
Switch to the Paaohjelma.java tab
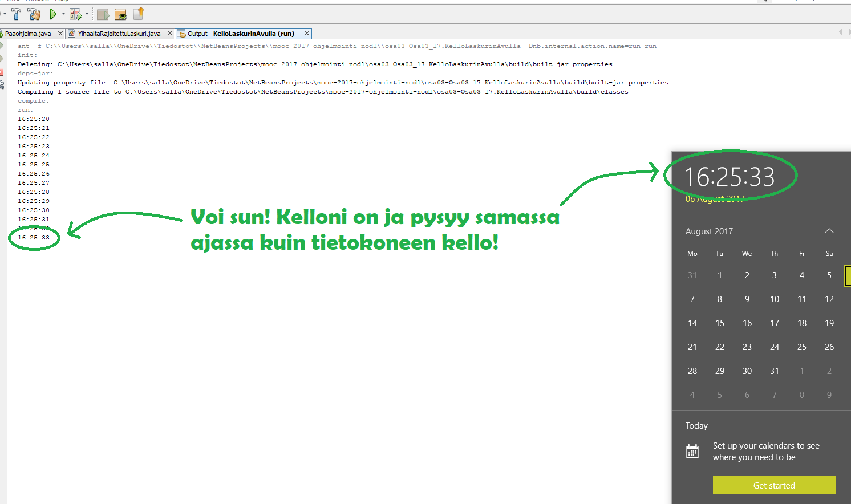(x=28, y=34)
